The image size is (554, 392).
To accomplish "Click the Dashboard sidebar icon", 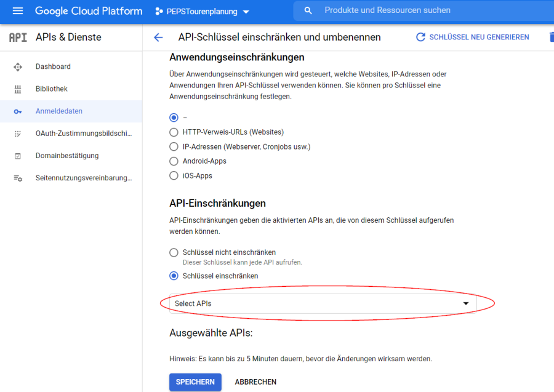I will (18, 66).
